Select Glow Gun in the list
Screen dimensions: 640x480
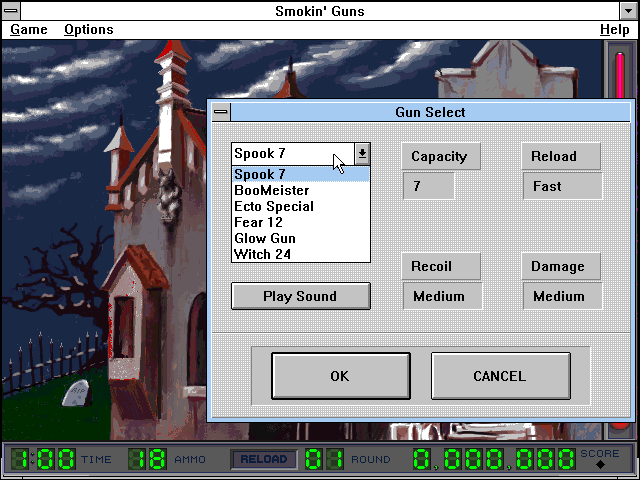301,238
